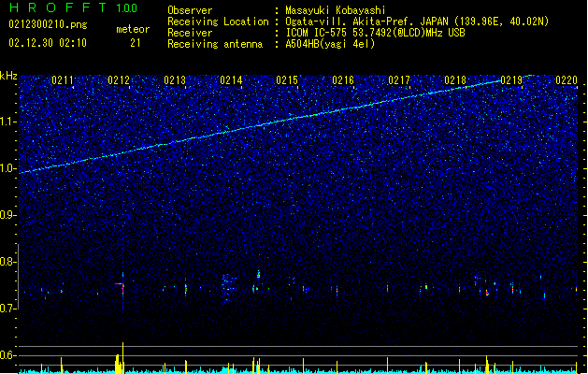Click the 0218 time marker

(x=455, y=80)
